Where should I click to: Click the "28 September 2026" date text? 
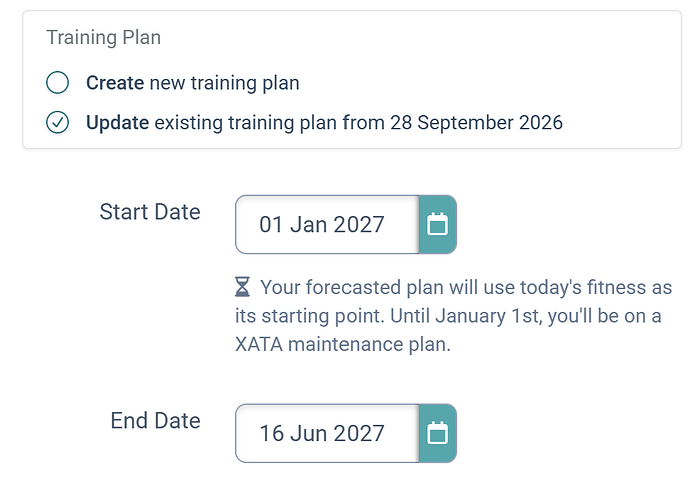(x=477, y=122)
